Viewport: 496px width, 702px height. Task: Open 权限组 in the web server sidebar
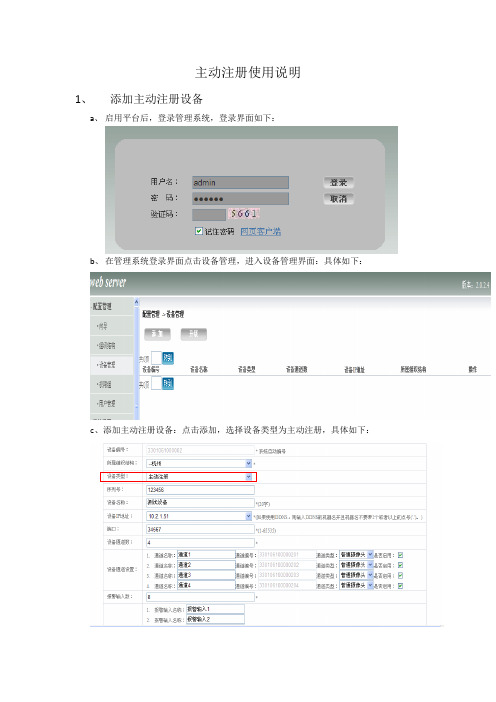104,385
